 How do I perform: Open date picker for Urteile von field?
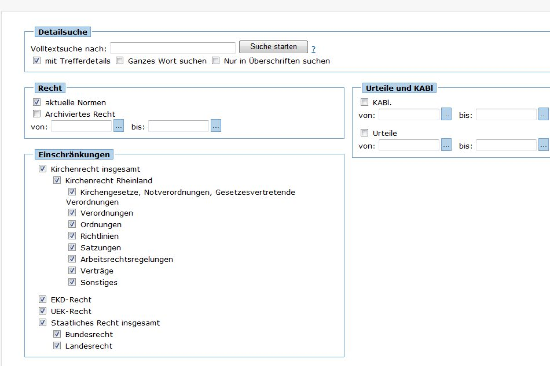[x=446, y=145]
